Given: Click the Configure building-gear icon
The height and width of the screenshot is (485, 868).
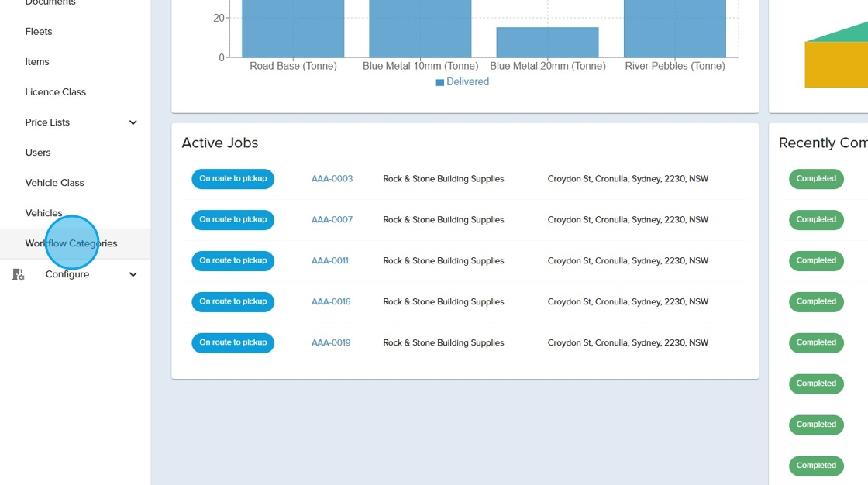Looking at the screenshot, I should click(x=19, y=274).
